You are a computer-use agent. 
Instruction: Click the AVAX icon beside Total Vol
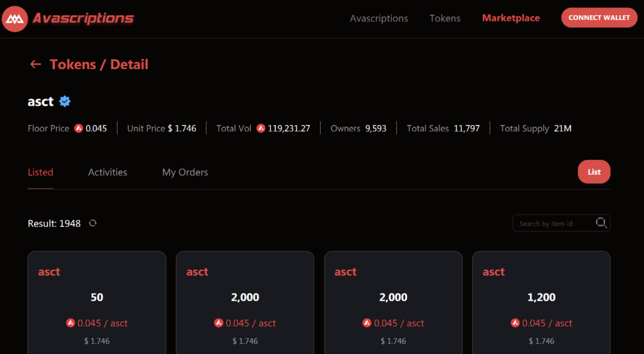pos(261,128)
